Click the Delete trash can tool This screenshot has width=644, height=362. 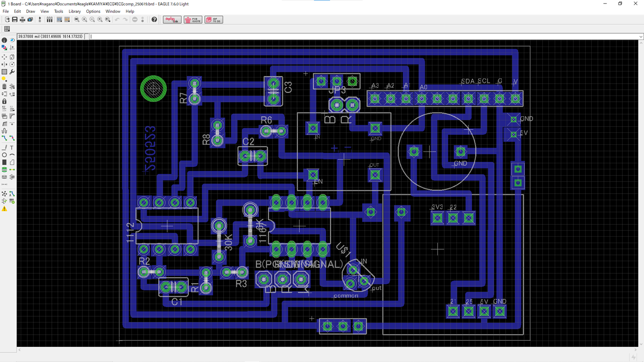[x=4, y=87]
